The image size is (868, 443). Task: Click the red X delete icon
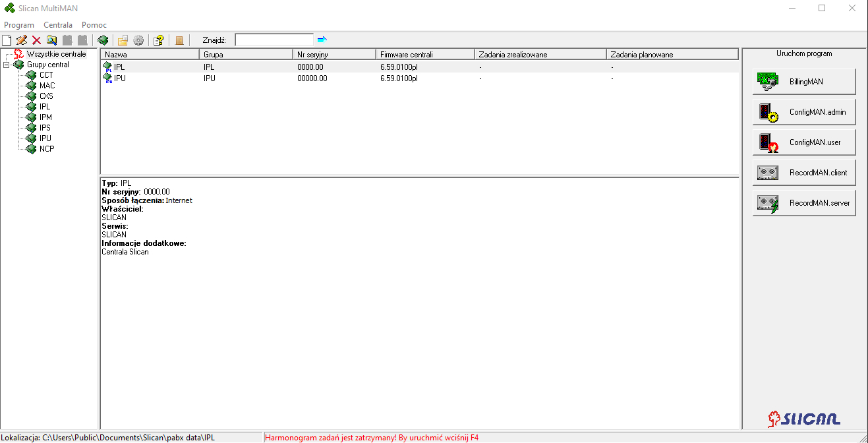click(x=37, y=40)
